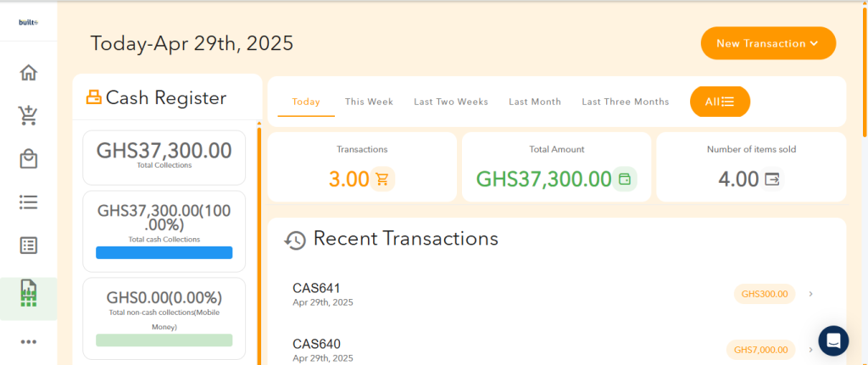Switch to the This Week tab
Screen dimensions: 868x365
[x=369, y=102]
